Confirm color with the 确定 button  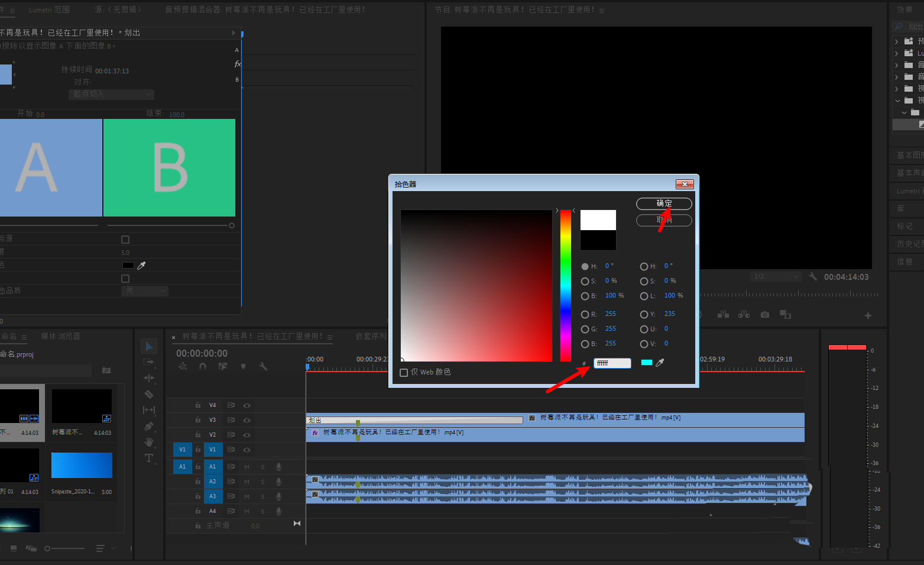click(664, 204)
